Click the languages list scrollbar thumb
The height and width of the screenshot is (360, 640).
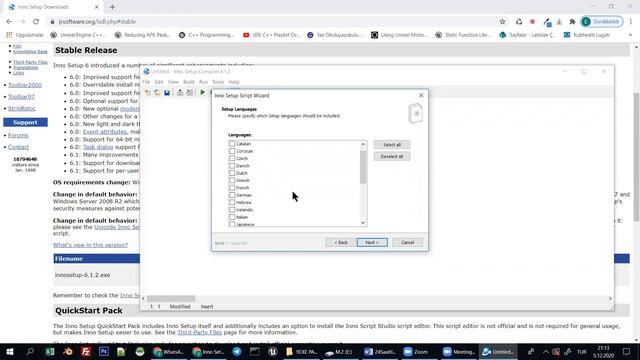coord(363,167)
